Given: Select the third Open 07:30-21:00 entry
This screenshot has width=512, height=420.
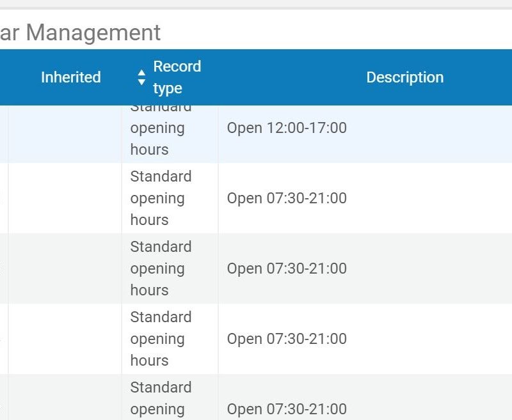Looking at the screenshot, I should (x=287, y=339).
